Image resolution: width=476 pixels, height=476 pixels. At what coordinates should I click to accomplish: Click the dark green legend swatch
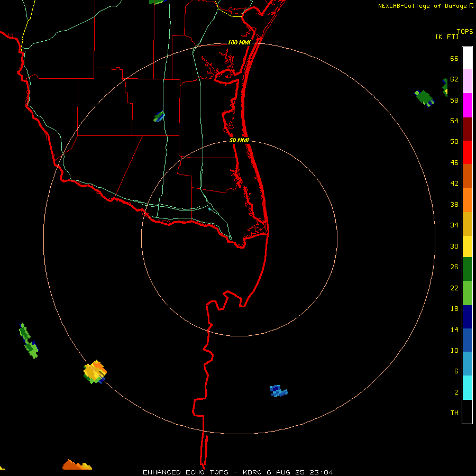pyautogui.click(x=467, y=269)
